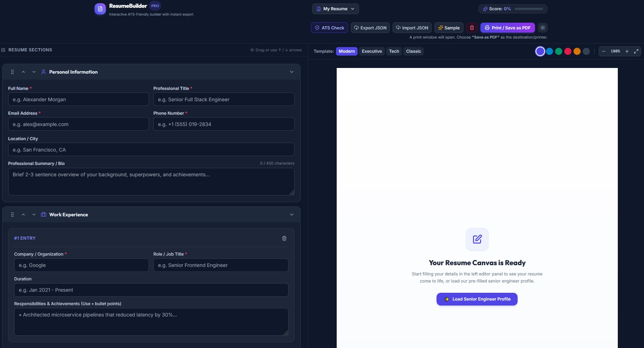Image resolution: width=644 pixels, height=348 pixels.
Task: Choose the indigo accent color swatch
Action: tap(540, 51)
